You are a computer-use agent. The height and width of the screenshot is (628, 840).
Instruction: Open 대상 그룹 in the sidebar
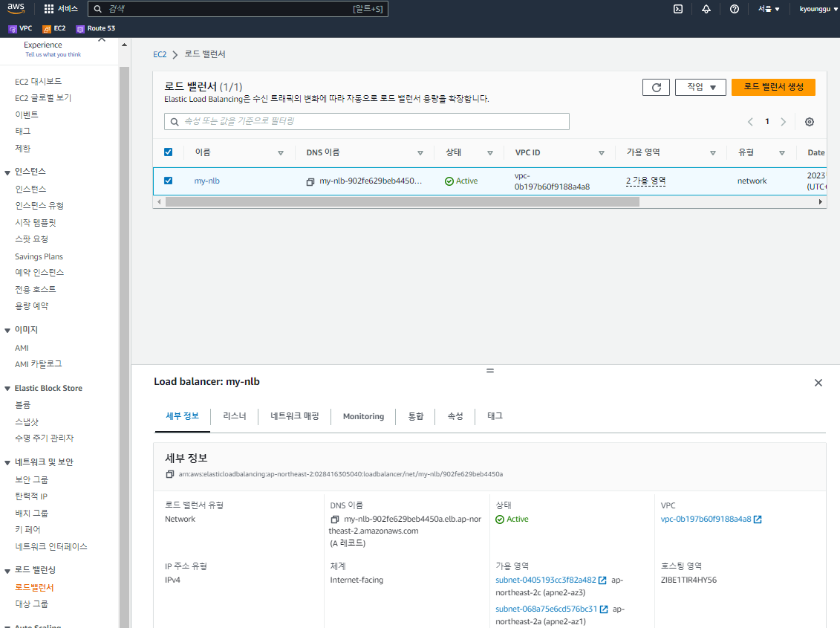click(x=32, y=604)
